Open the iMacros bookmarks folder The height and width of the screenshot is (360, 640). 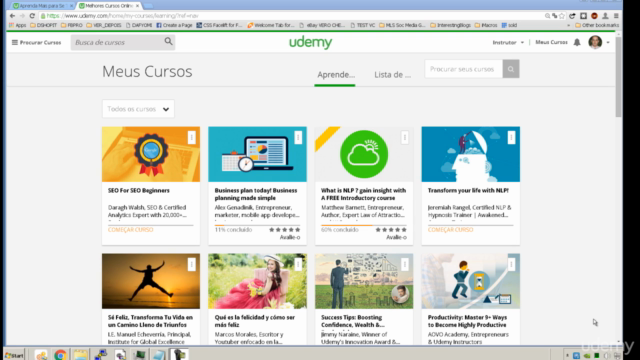486,25
